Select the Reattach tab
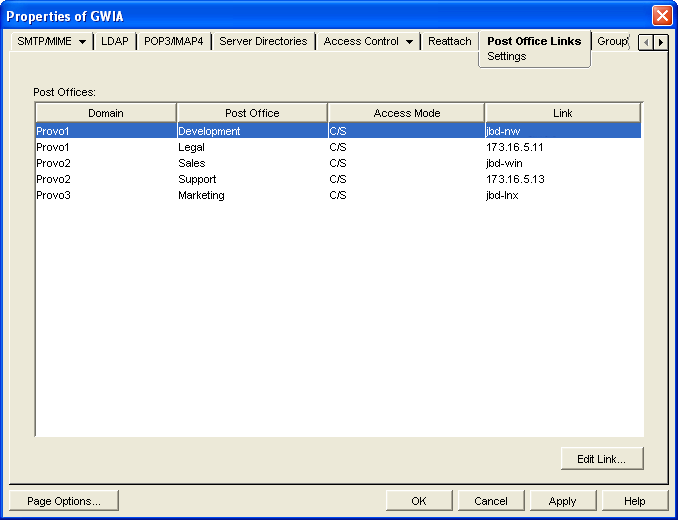 449,42
